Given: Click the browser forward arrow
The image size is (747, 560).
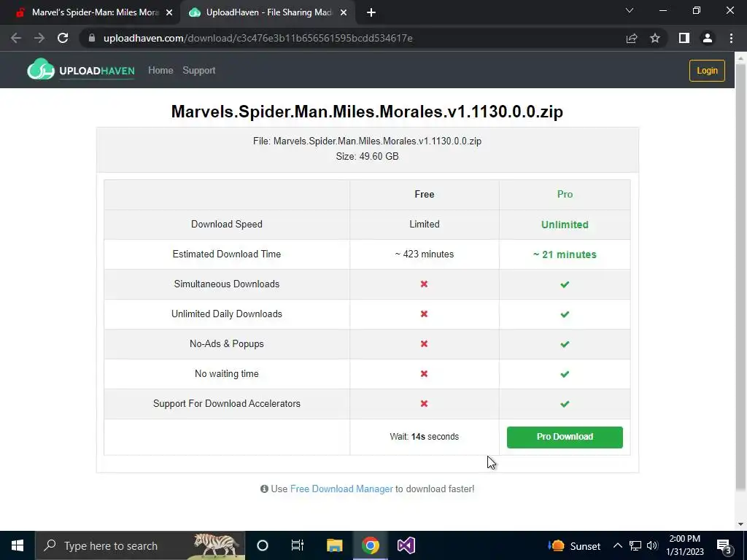Looking at the screenshot, I should coord(39,38).
